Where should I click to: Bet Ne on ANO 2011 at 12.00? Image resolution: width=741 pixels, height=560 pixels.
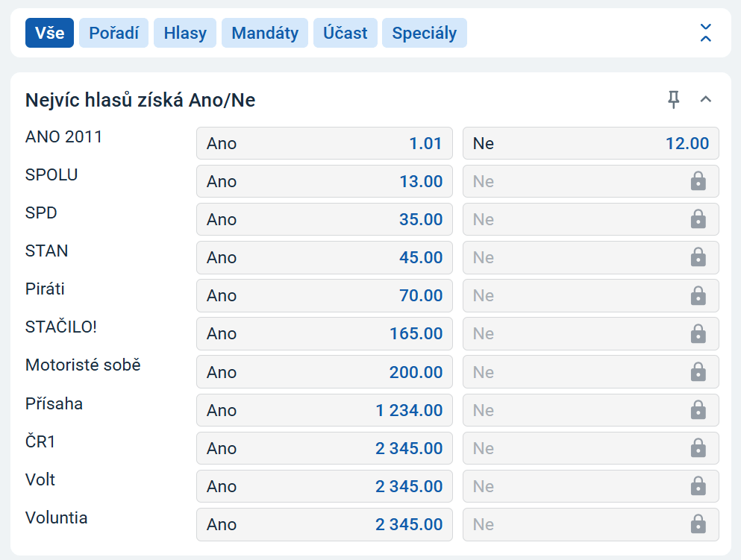click(x=590, y=143)
